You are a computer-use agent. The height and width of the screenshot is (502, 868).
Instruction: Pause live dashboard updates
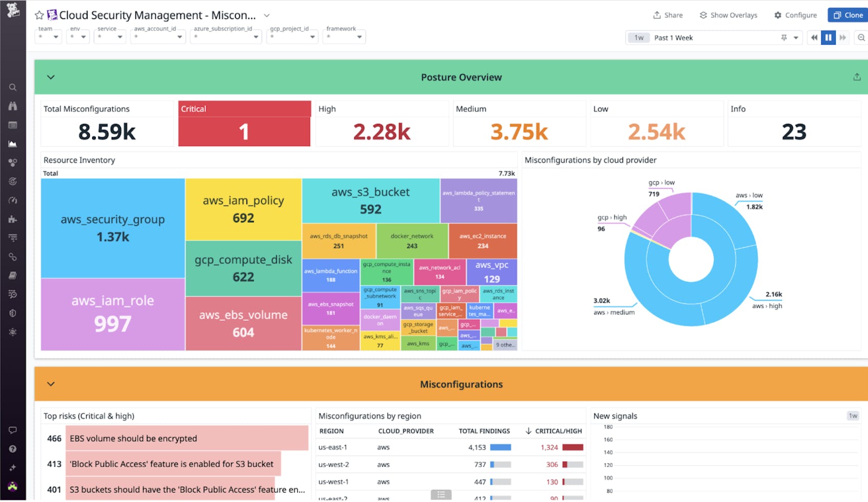pos(829,37)
